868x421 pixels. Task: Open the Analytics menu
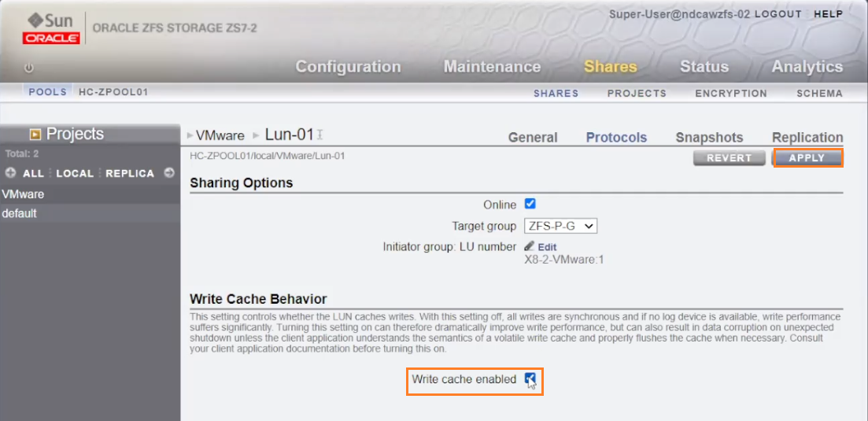pos(807,67)
